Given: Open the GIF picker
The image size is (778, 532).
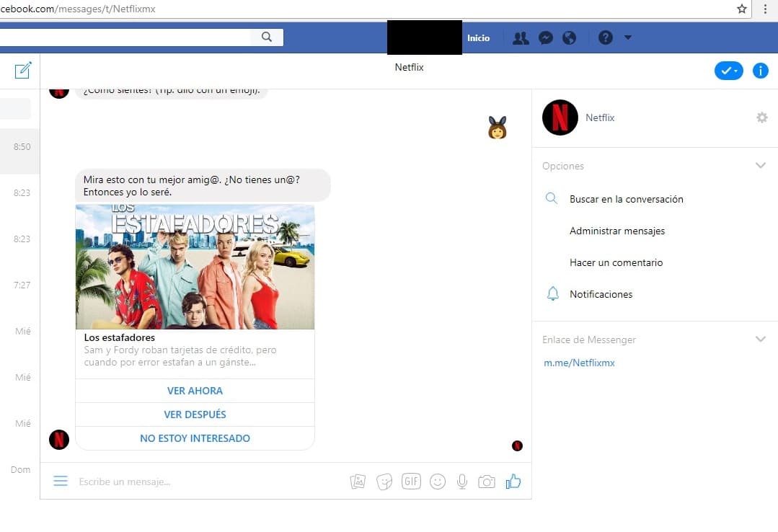Looking at the screenshot, I should tap(411, 482).
